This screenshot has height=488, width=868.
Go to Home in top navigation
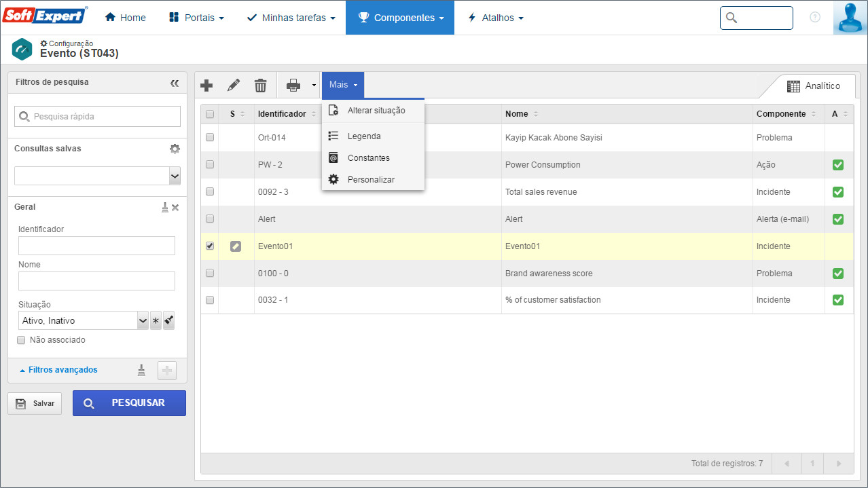click(x=126, y=18)
